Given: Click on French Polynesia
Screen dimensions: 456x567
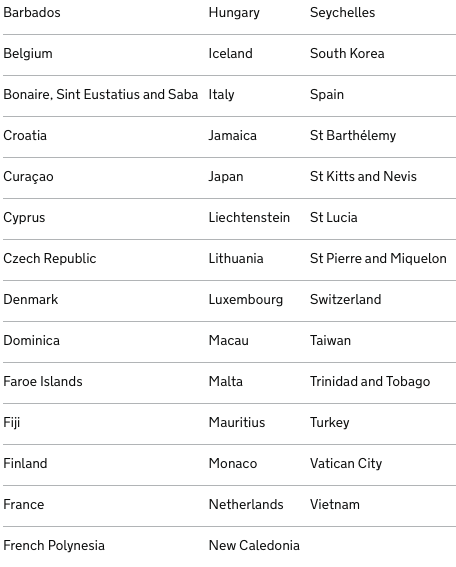Looking at the screenshot, I should 54,545.
